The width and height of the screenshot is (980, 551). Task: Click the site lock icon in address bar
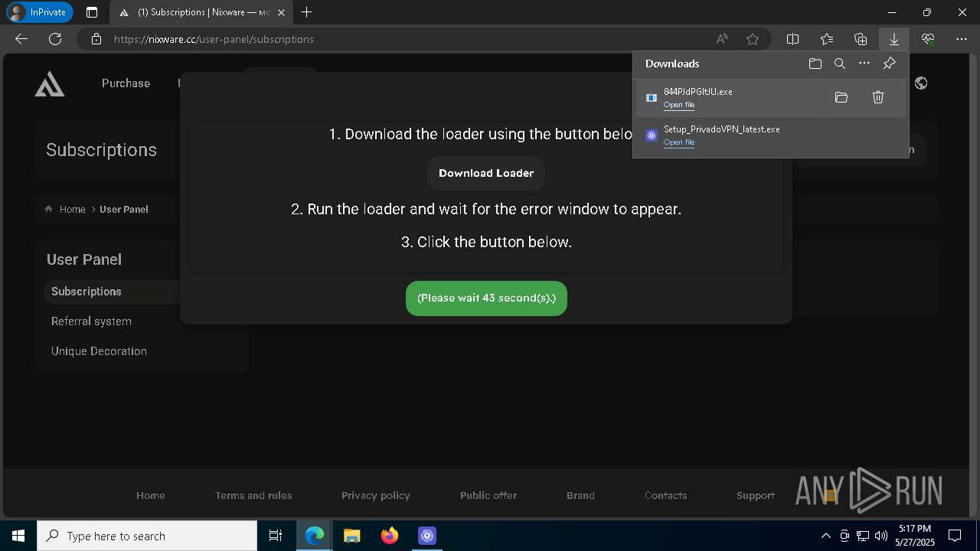96,39
